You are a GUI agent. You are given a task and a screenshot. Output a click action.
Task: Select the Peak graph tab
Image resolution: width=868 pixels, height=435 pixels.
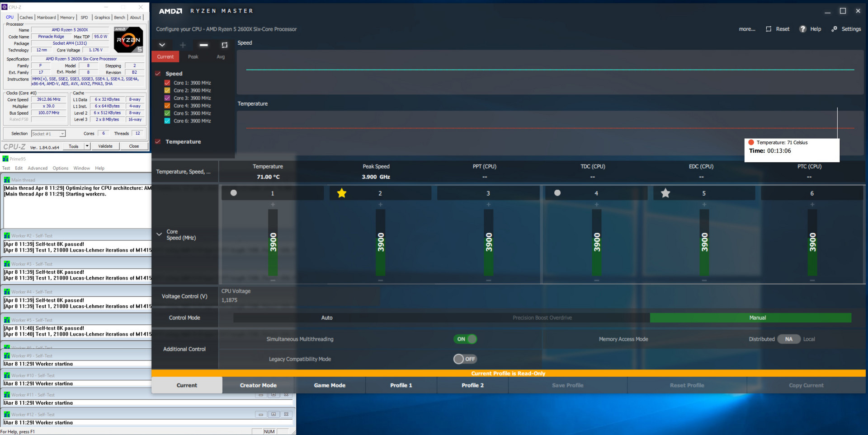[193, 57]
